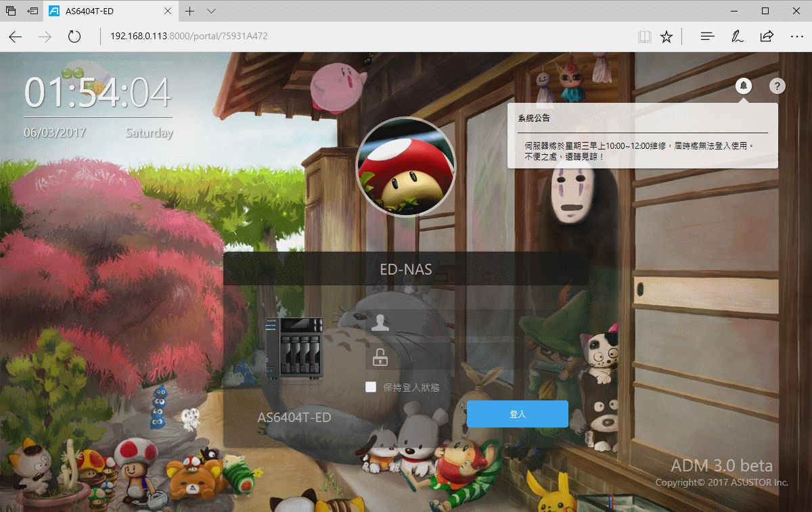Select the AS6404T-ED browser tab
The image size is (812, 512).
(x=112, y=11)
